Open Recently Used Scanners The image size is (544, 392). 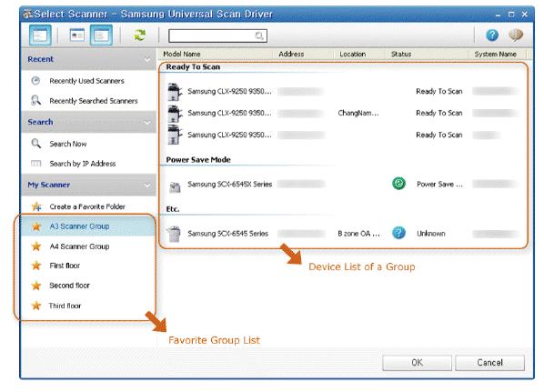pos(86,81)
